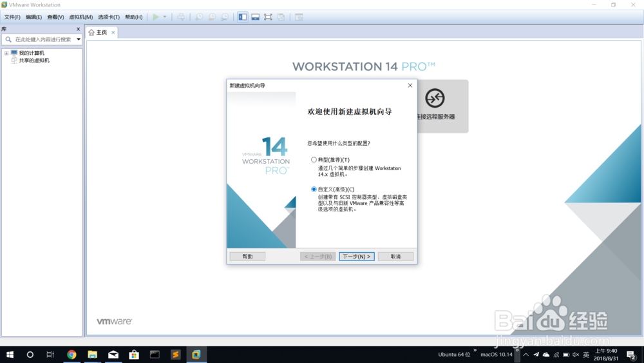Click the Ubuntu 64 位 taskbar toolbar
The image size is (644, 363).
(454, 355)
